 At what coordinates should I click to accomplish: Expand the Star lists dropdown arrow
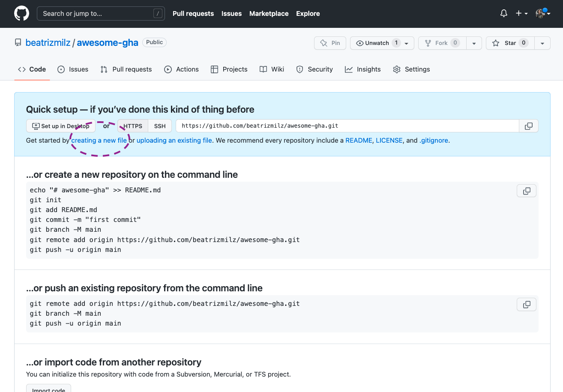(x=542, y=43)
